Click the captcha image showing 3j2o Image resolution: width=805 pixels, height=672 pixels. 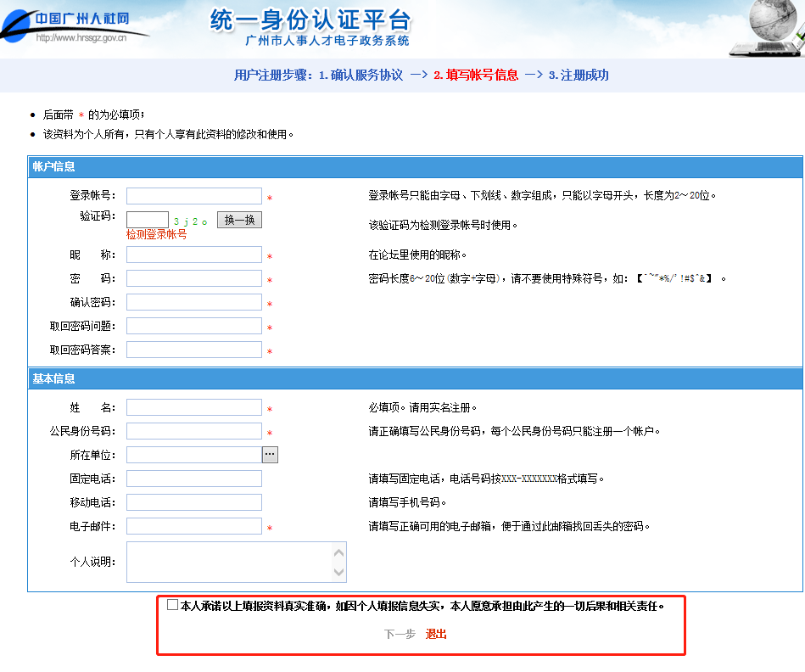pyautogui.click(x=190, y=221)
